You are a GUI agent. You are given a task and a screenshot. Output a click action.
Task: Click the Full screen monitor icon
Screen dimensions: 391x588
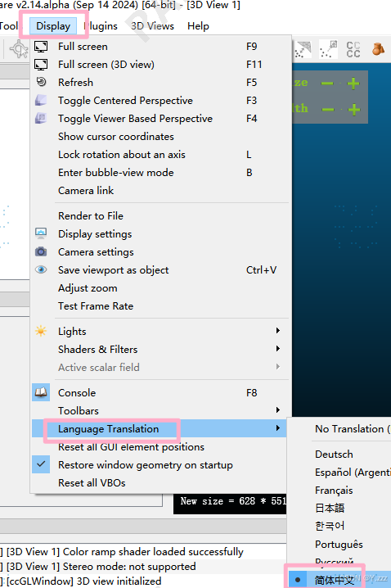coord(41,47)
